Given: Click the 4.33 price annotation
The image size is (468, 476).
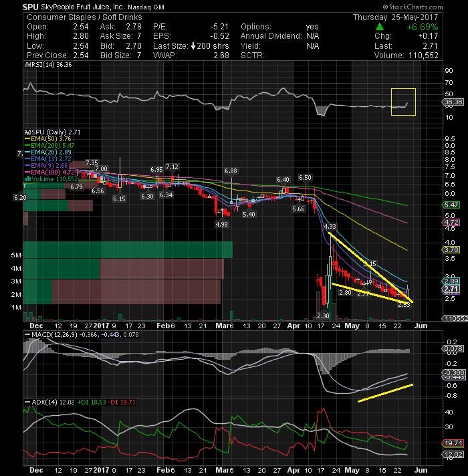Looking at the screenshot, I should pyautogui.click(x=330, y=227).
